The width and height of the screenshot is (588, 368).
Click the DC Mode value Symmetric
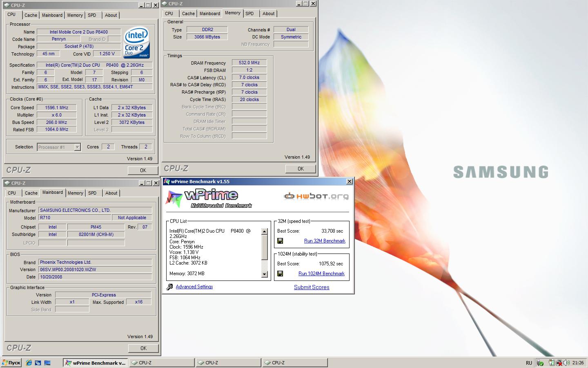pyautogui.click(x=291, y=37)
